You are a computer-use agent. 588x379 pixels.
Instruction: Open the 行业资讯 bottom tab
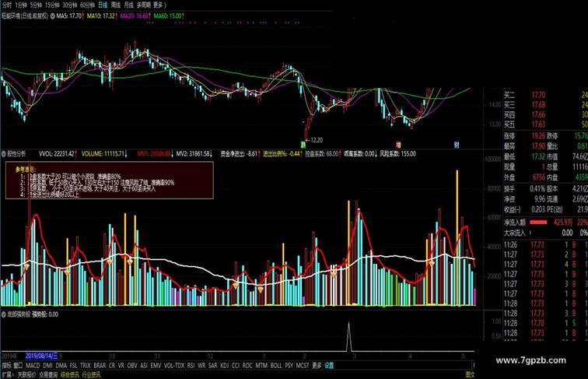coord(91,374)
